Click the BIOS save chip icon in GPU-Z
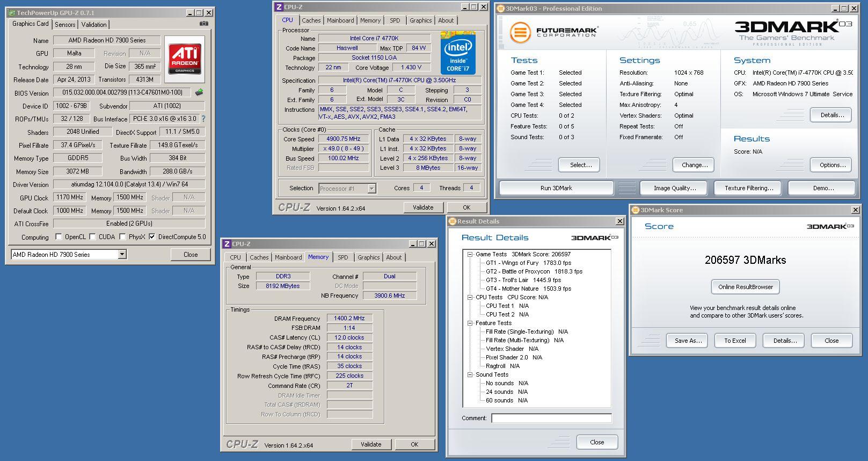The height and width of the screenshot is (461, 868). click(x=199, y=92)
